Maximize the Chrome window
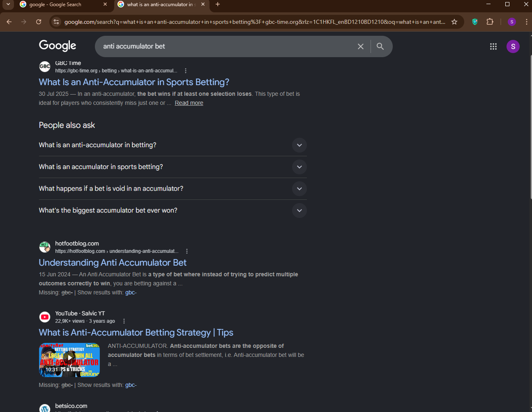Viewport: 532px width, 412px height. 507,4
